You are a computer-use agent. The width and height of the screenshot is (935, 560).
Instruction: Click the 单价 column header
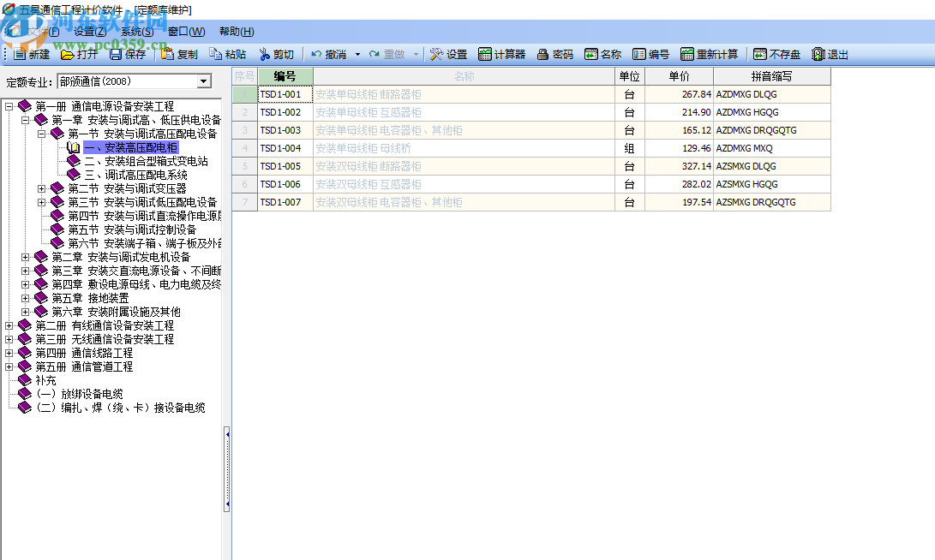[x=680, y=76]
